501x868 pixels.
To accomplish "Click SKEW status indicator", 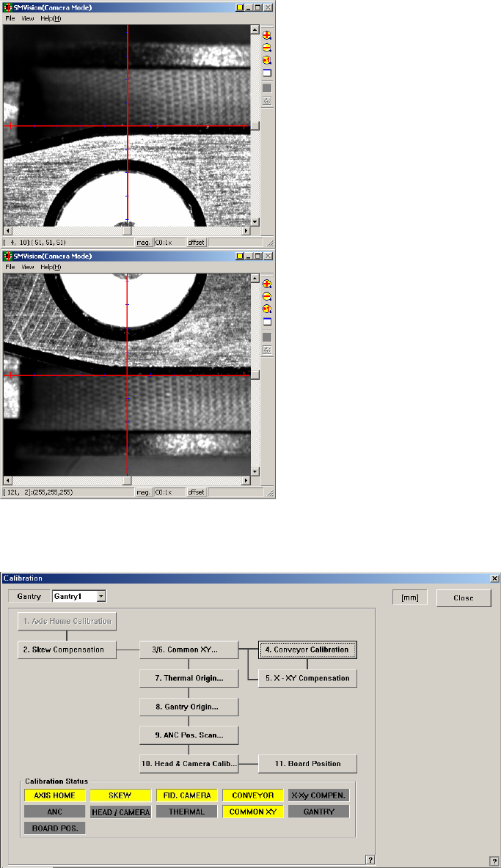I will [120, 795].
